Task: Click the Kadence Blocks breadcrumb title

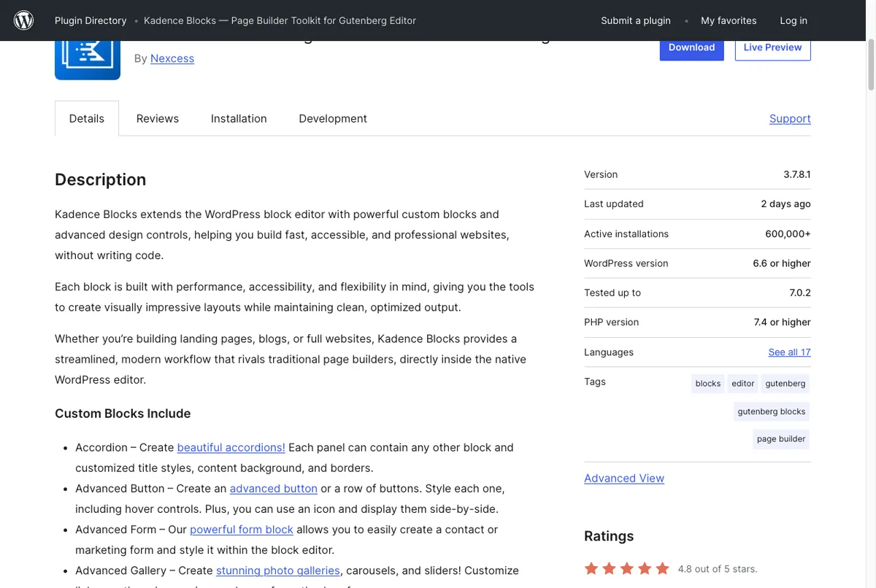Action: click(x=280, y=20)
